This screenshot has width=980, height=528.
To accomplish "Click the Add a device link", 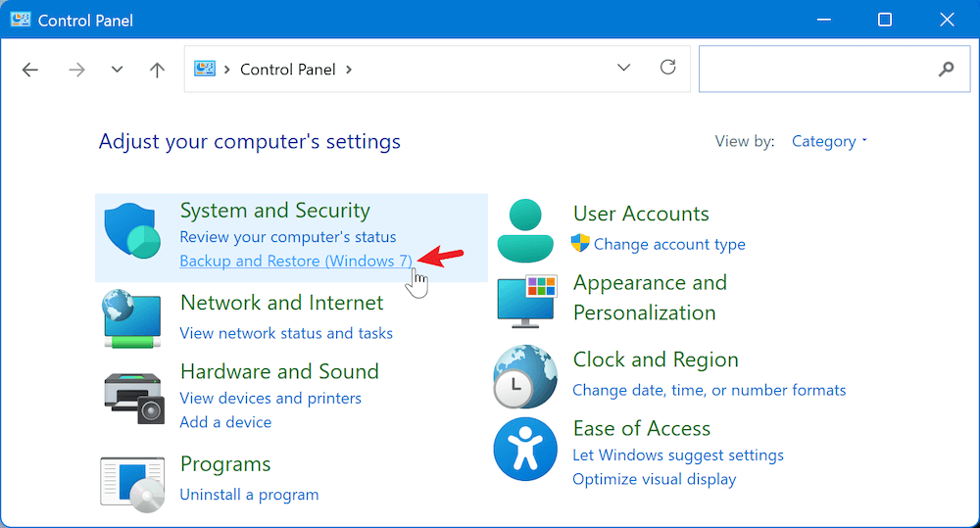I will 225,422.
